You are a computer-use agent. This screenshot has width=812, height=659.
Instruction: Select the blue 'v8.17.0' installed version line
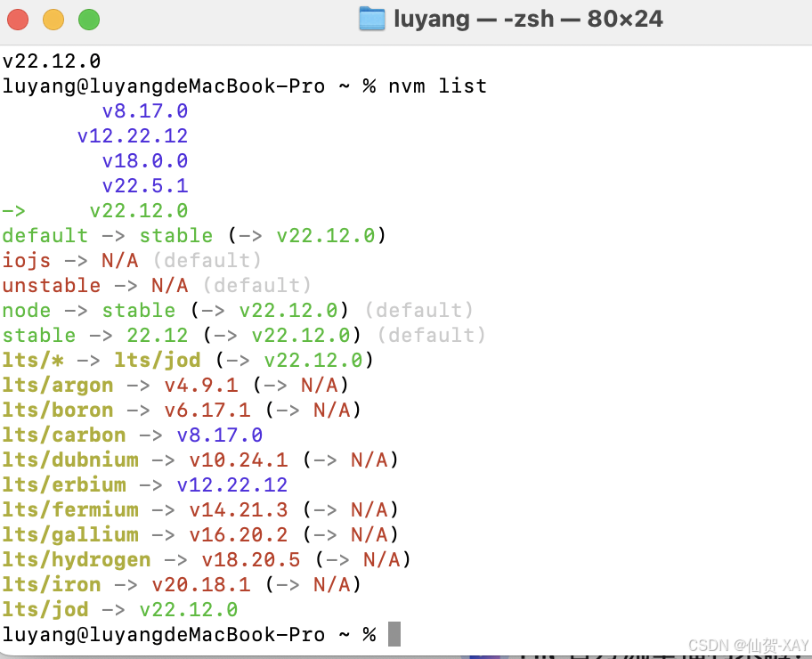(x=145, y=110)
